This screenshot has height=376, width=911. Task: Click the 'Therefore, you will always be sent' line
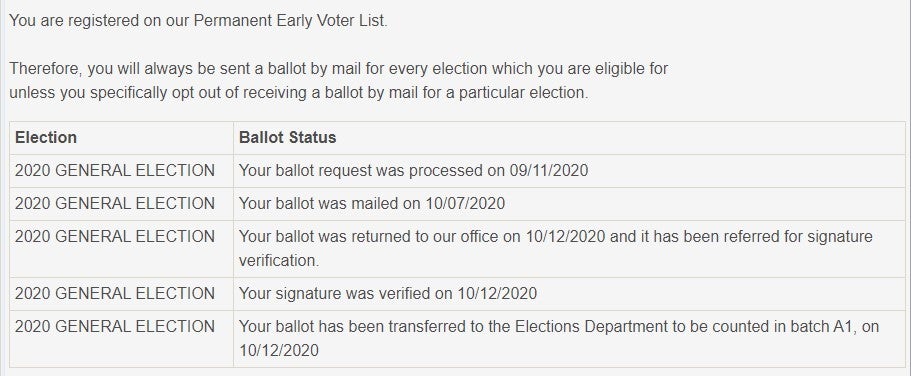(x=339, y=69)
